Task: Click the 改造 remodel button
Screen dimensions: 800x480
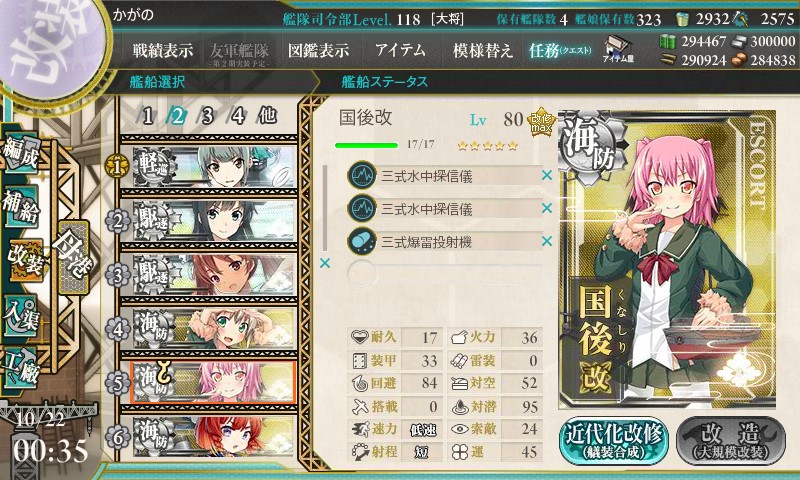Action: [x=731, y=441]
